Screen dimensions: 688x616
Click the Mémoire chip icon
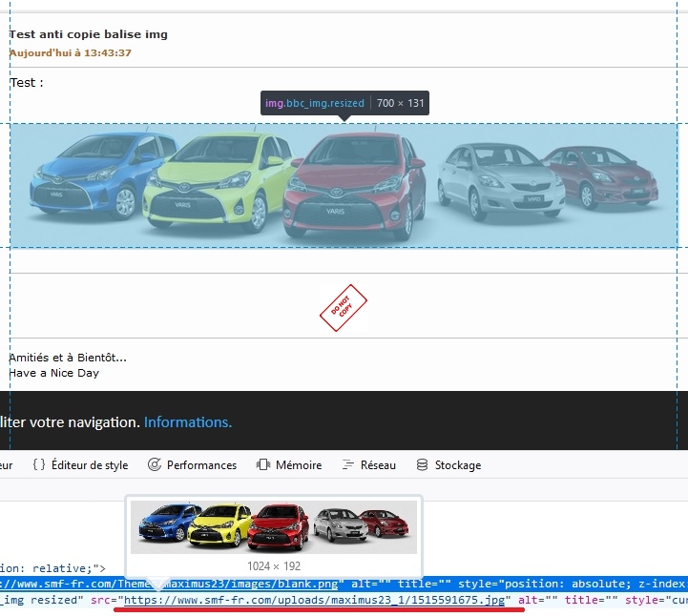pyautogui.click(x=263, y=464)
